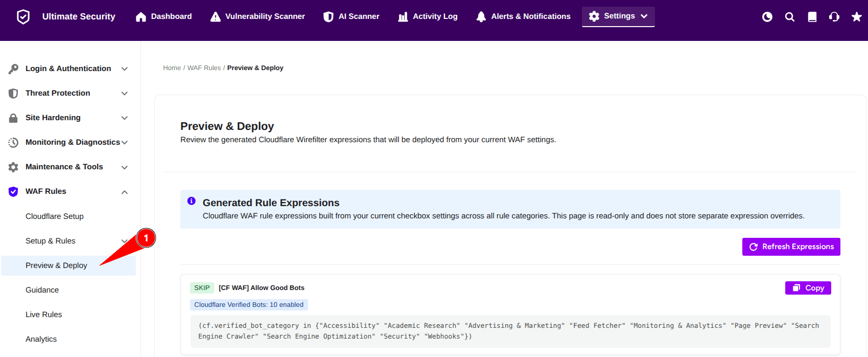Click the clock icon beside Monitoring & Diagnostics

coord(13,142)
